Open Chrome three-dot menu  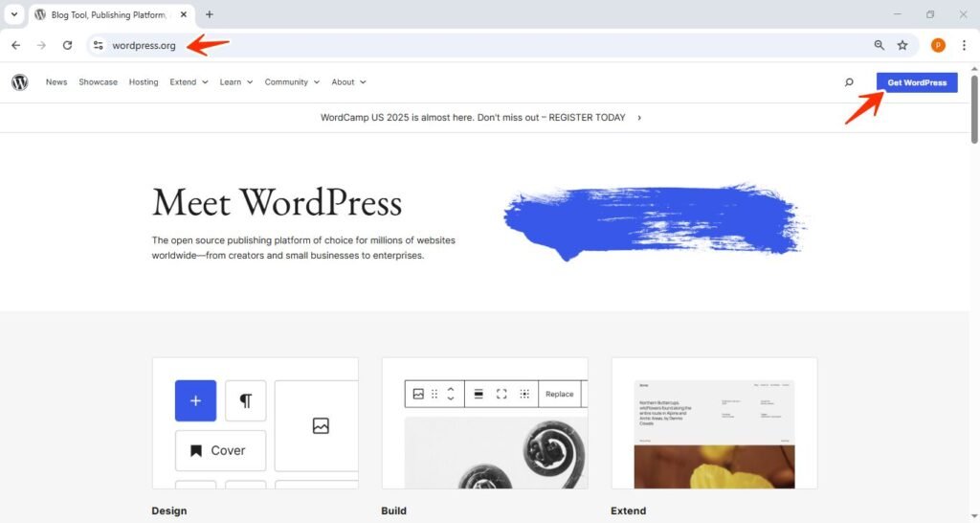964,45
